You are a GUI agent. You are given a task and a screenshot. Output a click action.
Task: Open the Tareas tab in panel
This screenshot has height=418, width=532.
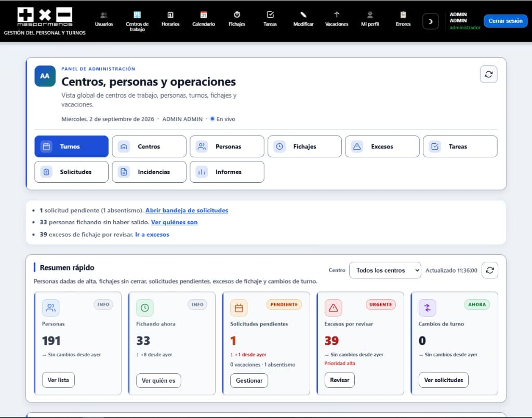[460, 146]
